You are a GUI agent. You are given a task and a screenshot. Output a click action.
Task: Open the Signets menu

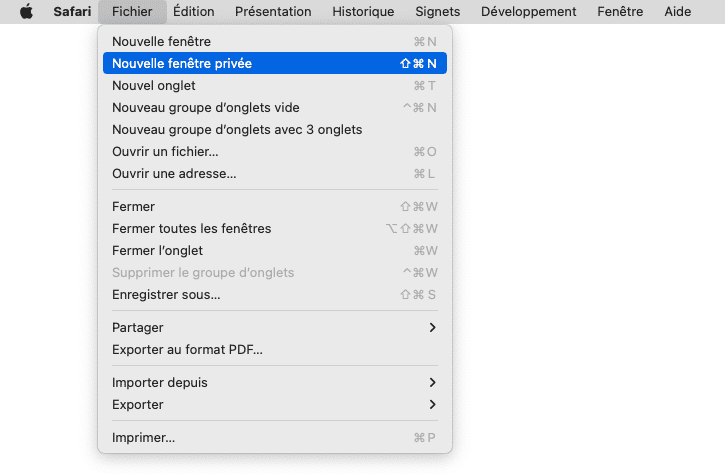pos(438,12)
